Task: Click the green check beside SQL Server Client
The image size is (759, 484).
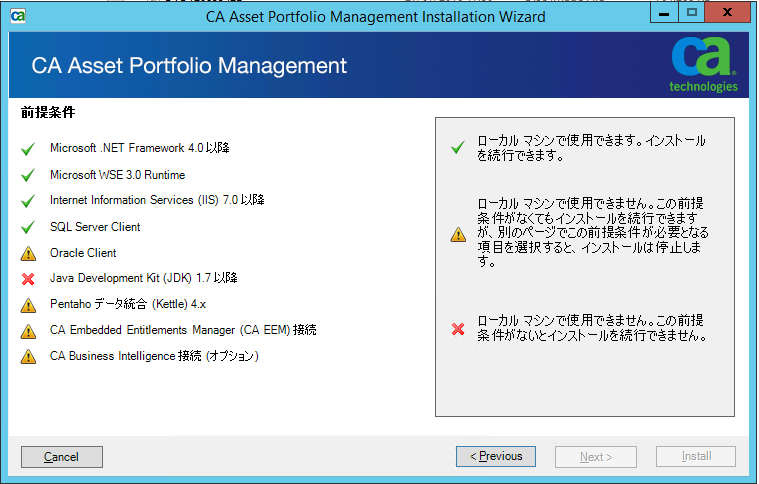Action: pyautogui.click(x=27, y=227)
